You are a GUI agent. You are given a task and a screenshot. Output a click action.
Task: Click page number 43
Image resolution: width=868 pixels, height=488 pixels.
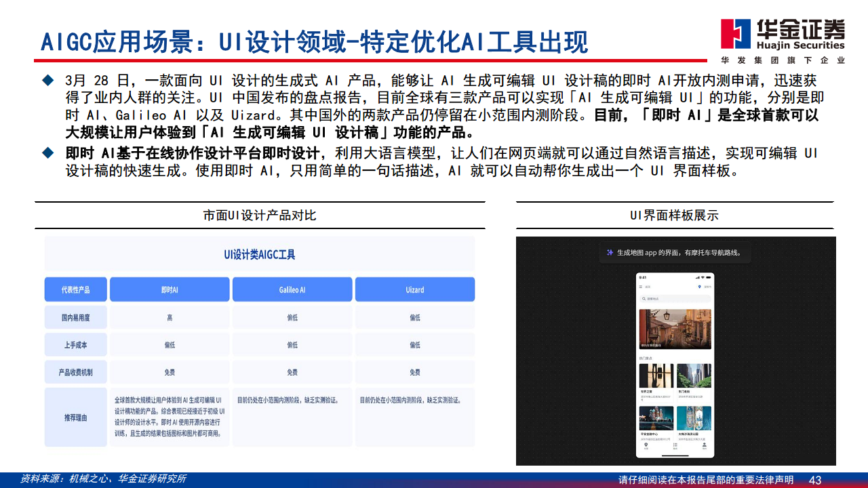[816, 480]
